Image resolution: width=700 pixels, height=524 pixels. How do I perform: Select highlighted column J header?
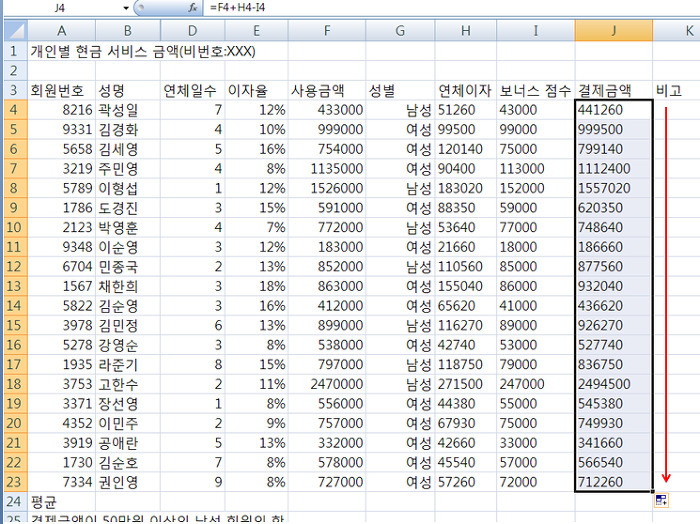[614, 31]
